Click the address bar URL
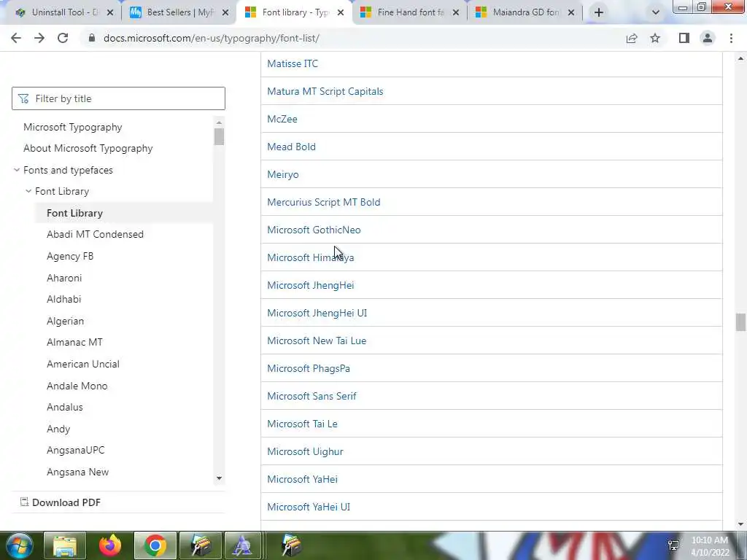 [211, 38]
